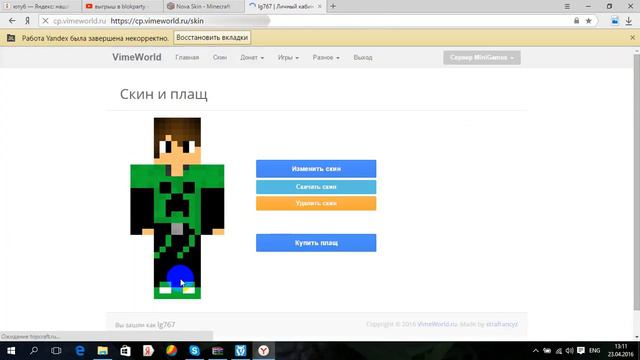Click the Yandex 'Я' home icon
Screen dimensions: 640x360
point(27,21)
